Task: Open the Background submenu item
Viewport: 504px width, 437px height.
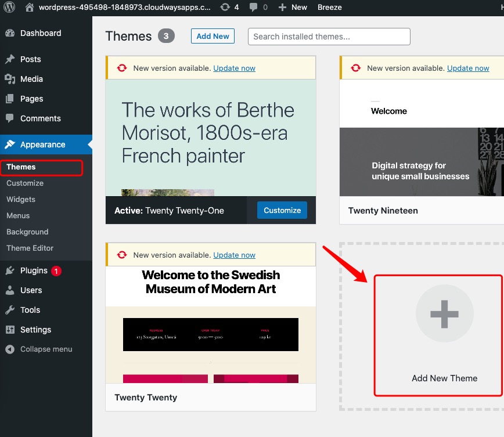Action: click(x=27, y=232)
